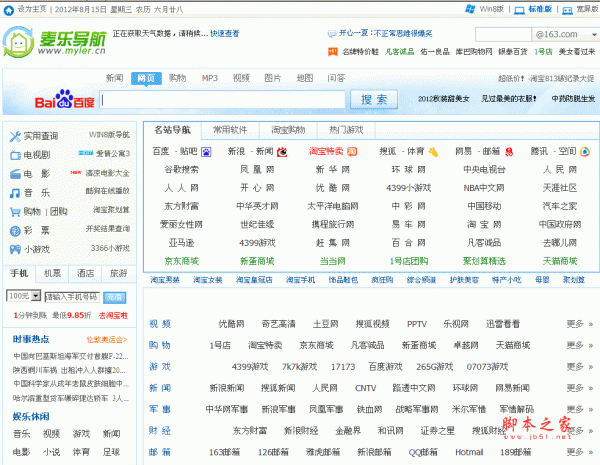Switch to the 热门游戏 tab
The image size is (600, 465).
pos(346,130)
